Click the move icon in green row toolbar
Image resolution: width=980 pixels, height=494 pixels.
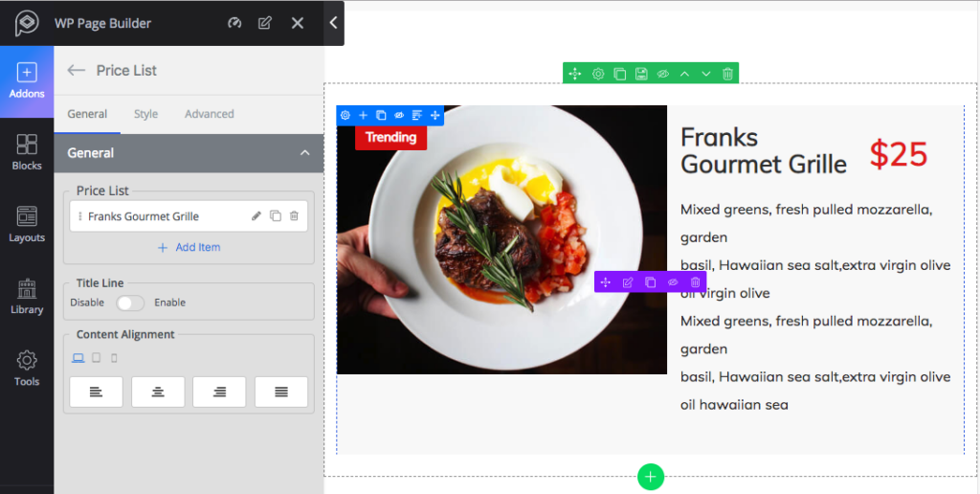tap(575, 74)
